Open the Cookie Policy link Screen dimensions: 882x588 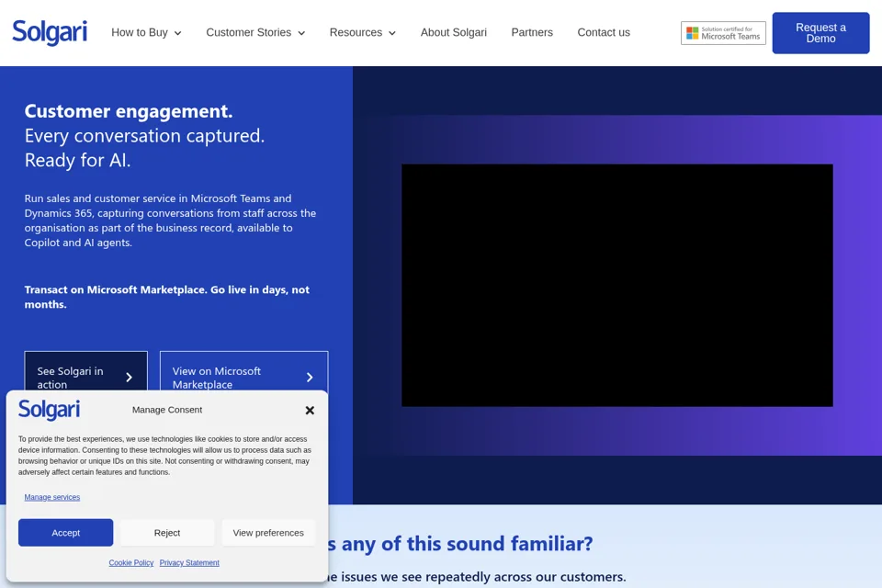click(x=131, y=562)
